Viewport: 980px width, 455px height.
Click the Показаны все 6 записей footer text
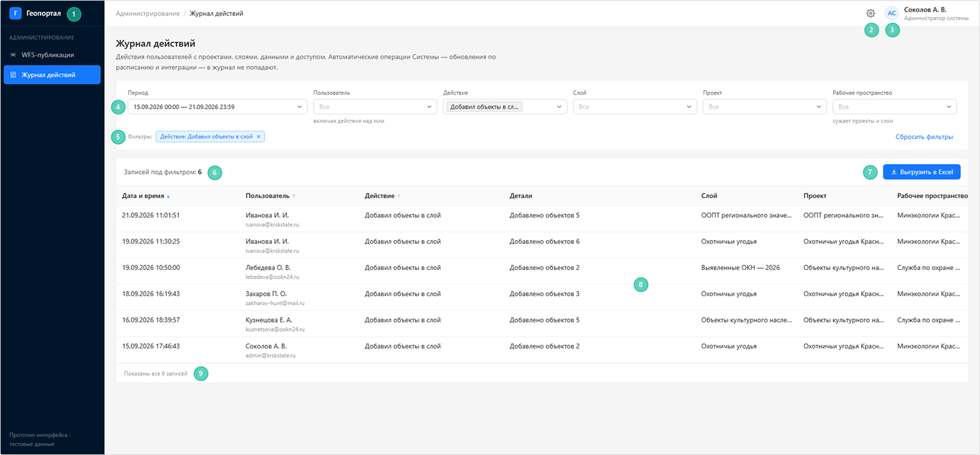pos(155,373)
